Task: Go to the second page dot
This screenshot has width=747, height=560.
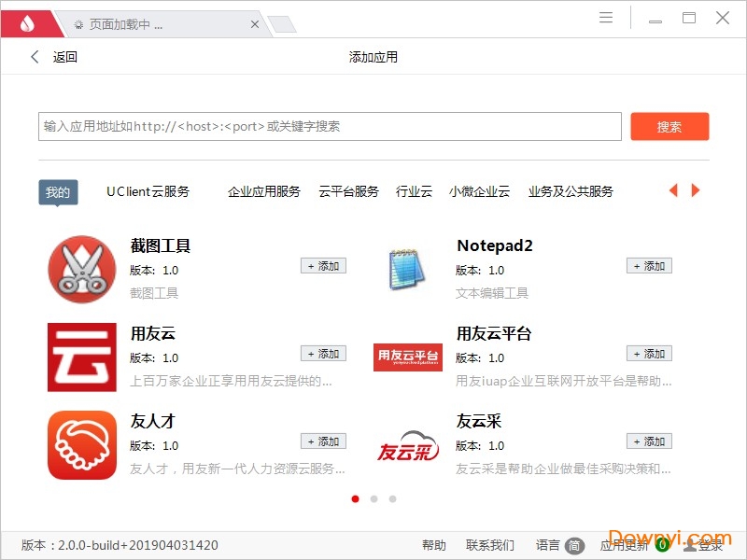Action: (373, 499)
